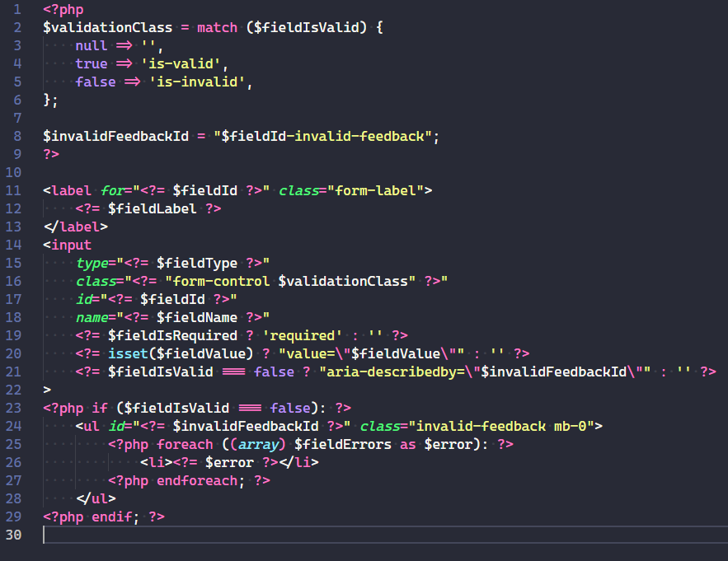
Task: Click $fieldType on line 15
Action: click(197, 263)
